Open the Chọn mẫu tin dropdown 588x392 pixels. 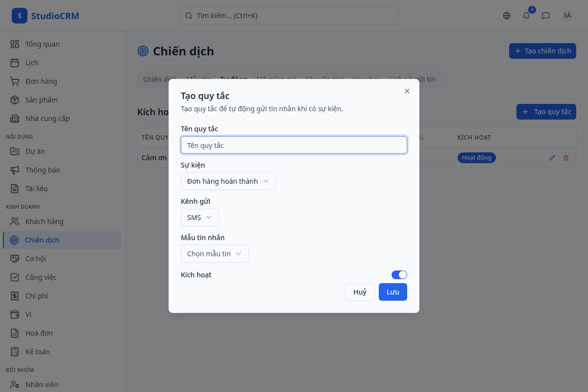point(215,254)
